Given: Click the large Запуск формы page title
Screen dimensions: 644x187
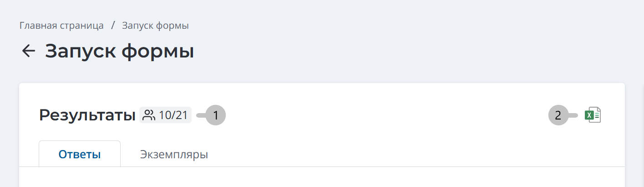Looking at the screenshot, I should tap(120, 51).
